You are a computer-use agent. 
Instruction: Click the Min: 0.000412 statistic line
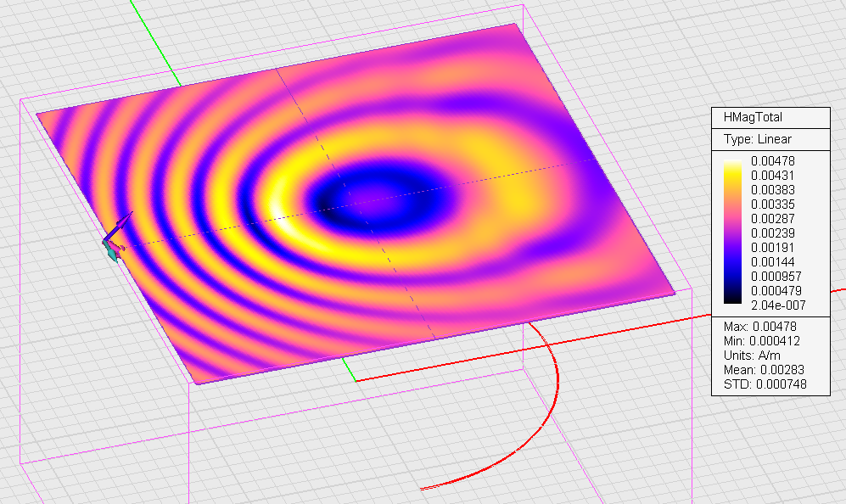pos(761,341)
